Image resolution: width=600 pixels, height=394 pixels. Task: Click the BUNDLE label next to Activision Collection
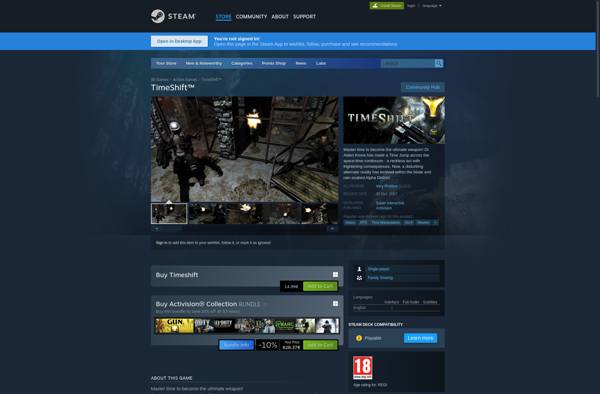coord(249,304)
